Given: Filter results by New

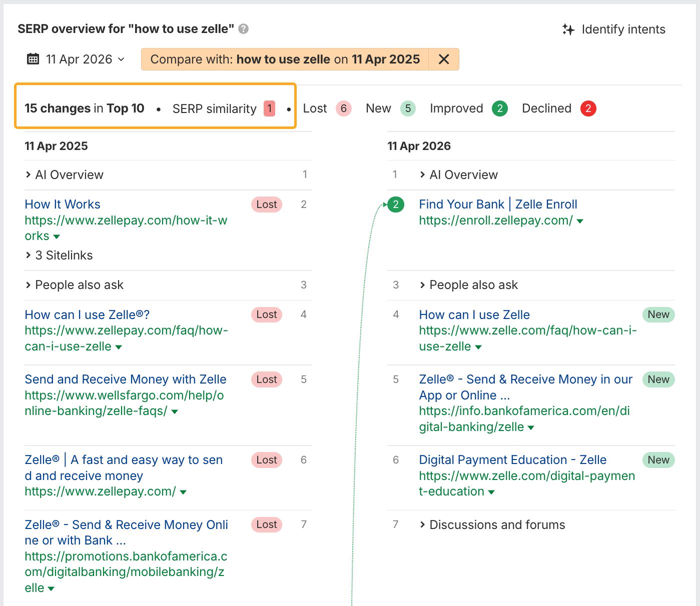Looking at the screenshot, I should (378, 108).
